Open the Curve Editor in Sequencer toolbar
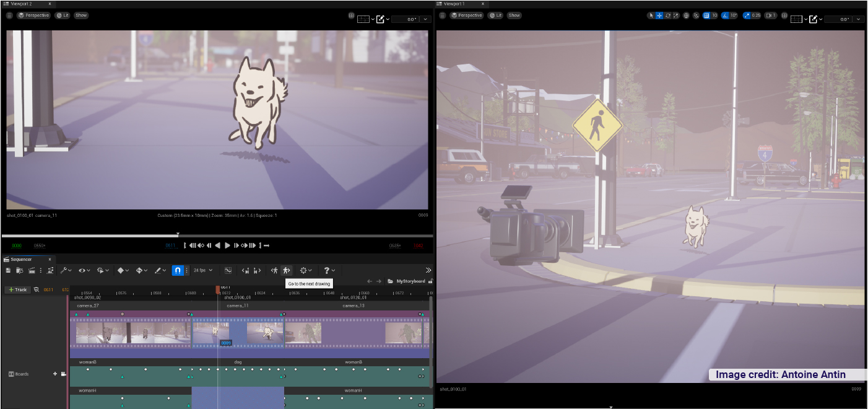This screenshot has height=409, width=868. click(228, 270)
